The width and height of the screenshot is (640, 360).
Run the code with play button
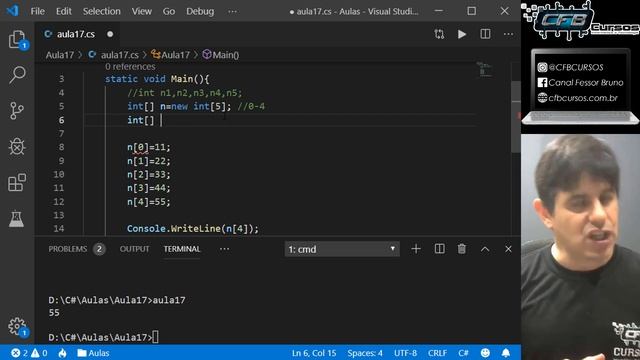click(462, 34)
